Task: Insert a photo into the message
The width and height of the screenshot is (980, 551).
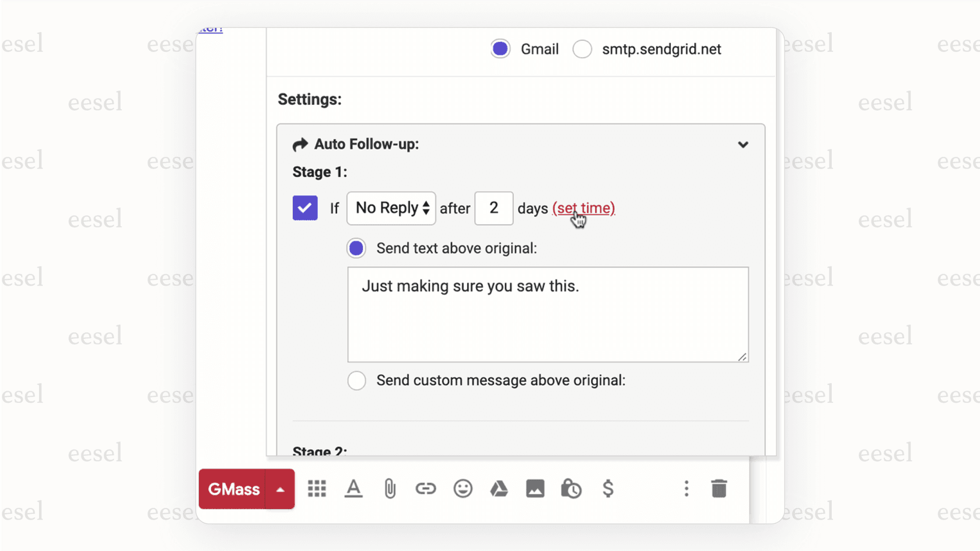Action: (535, 489)
